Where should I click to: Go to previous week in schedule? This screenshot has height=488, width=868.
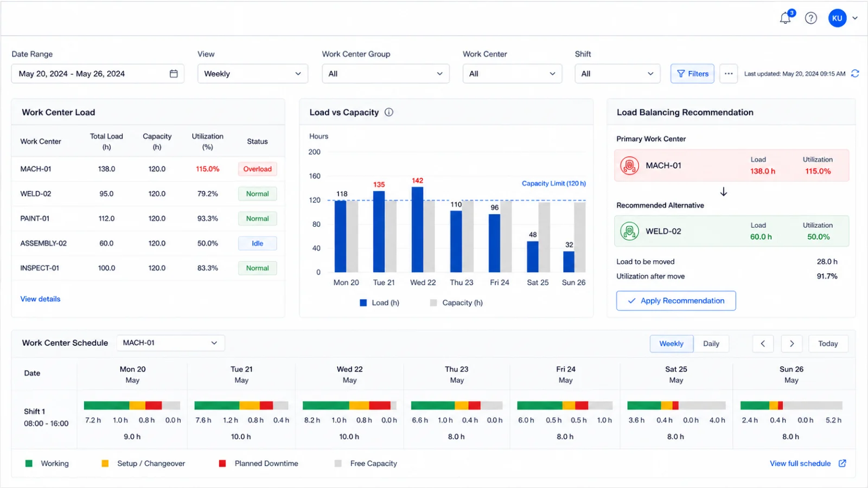(x=763, y=344)
